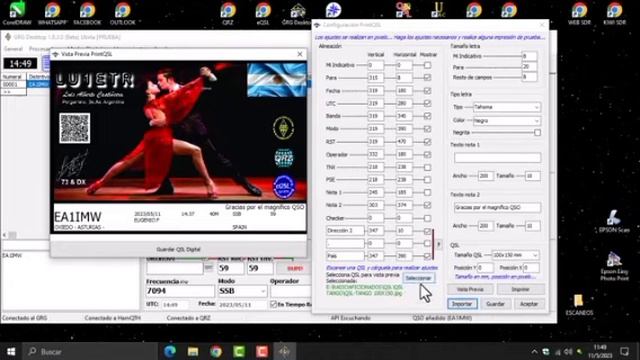640x360 pixels.
Task: Click the Texto nota 1 input field
Action: (497, 158)
